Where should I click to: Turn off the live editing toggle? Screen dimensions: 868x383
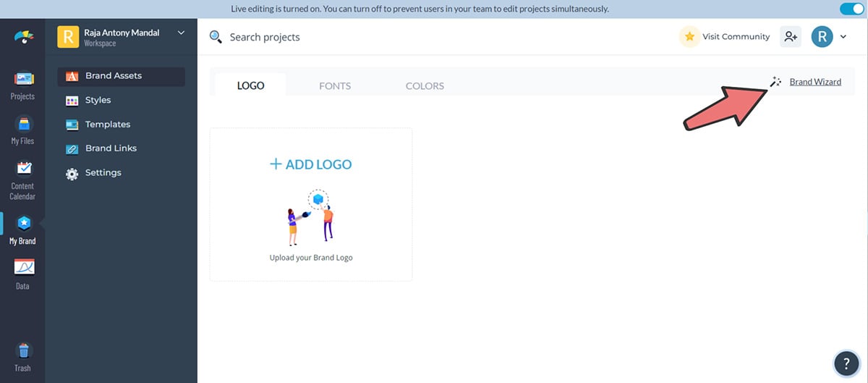coord(852,9)
